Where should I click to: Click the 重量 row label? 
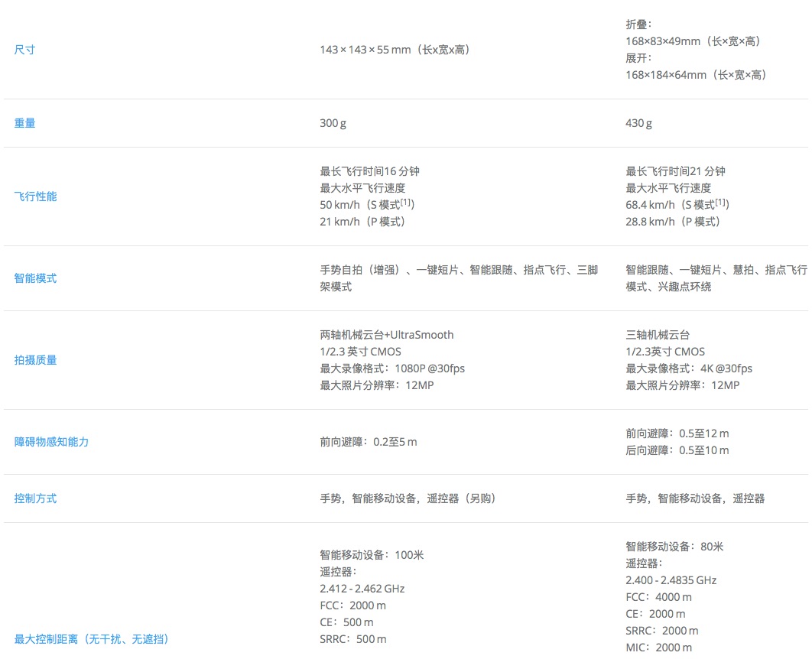click(24, 123)
